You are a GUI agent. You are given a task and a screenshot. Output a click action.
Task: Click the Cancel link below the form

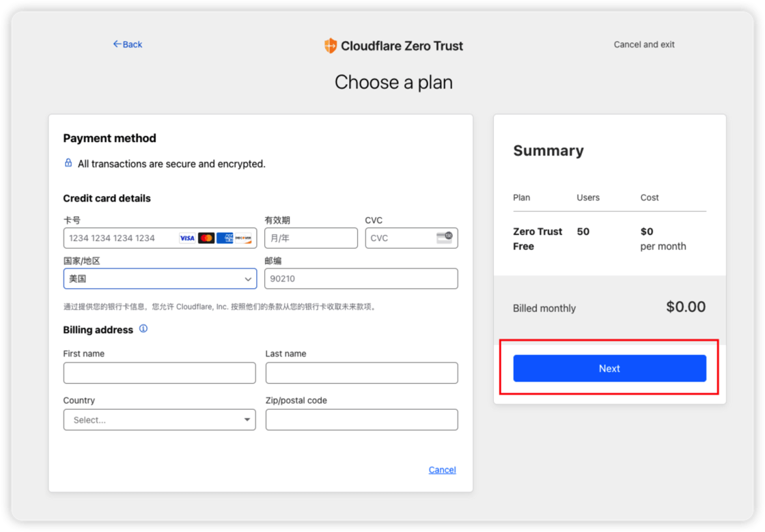coord(442,470)
